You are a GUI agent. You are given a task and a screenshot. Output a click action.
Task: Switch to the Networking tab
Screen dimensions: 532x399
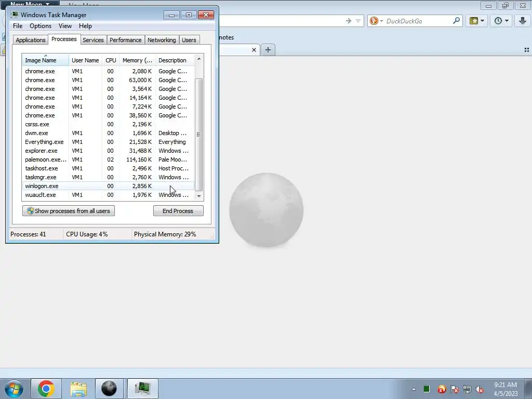[x=162, y=40]
